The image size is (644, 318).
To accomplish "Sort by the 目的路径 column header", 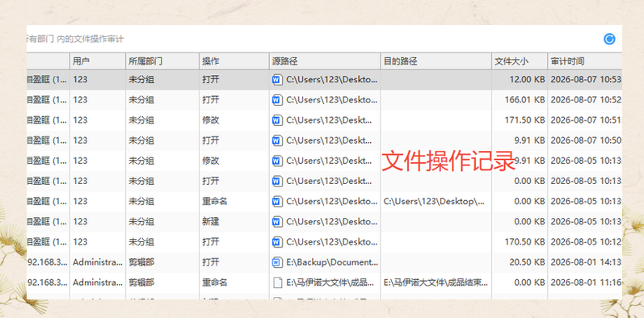I will click(436, 61).
